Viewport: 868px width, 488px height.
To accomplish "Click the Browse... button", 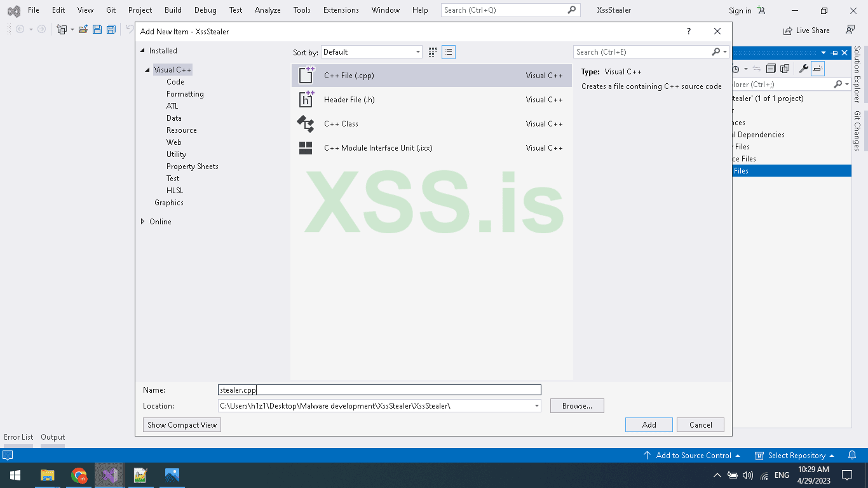I will click(x=577, y=406).
